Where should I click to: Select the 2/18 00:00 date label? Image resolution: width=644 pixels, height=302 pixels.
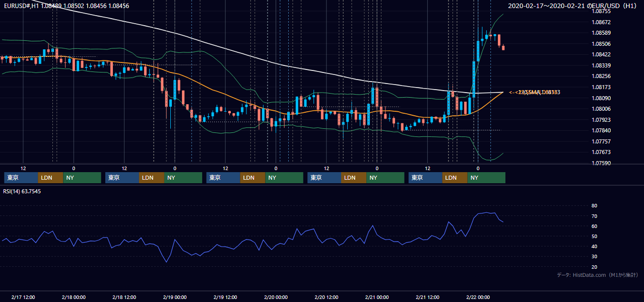click(74, 297)
